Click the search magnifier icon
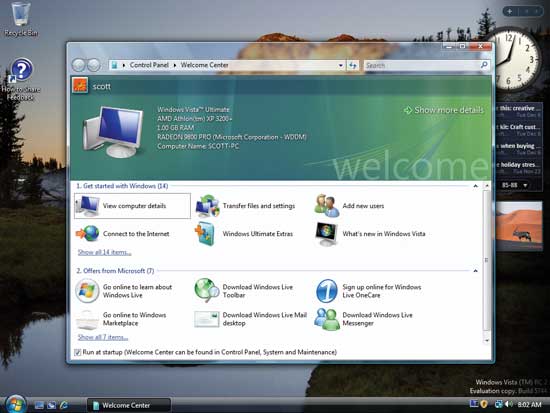The height and width of the screenshot is (413, 550). click(484, 65)
